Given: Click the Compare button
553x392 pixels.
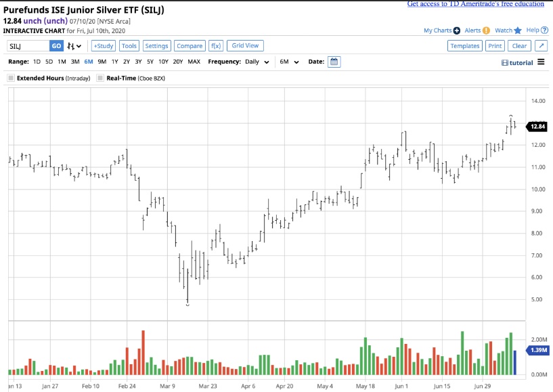Looking at the screenshot, I should 190,46.
